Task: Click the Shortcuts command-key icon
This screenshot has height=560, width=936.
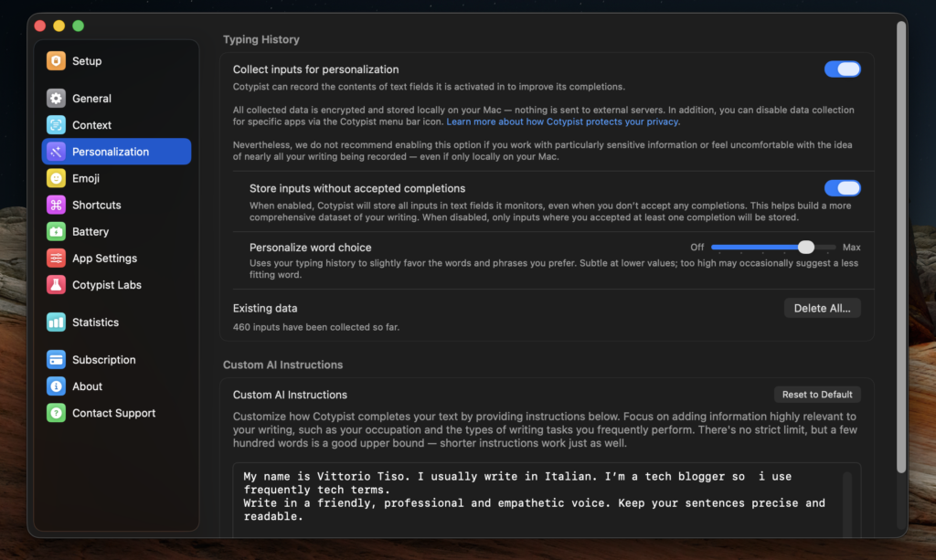Action: [56, 206]
